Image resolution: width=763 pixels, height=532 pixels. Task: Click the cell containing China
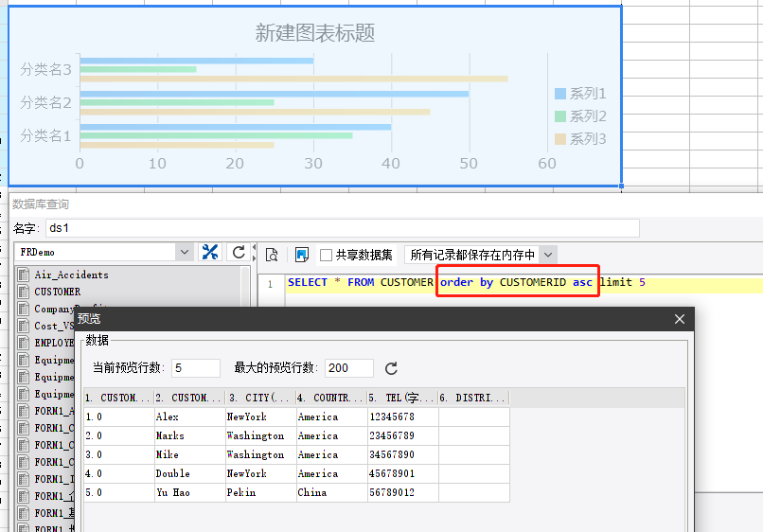click(x=332, y=492)
